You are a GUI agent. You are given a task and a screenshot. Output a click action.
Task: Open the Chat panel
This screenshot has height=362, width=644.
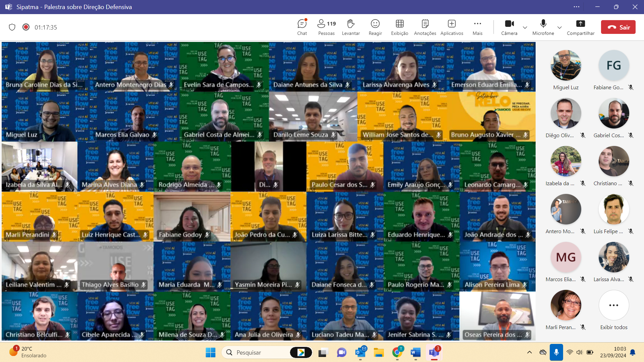[302, 27]
